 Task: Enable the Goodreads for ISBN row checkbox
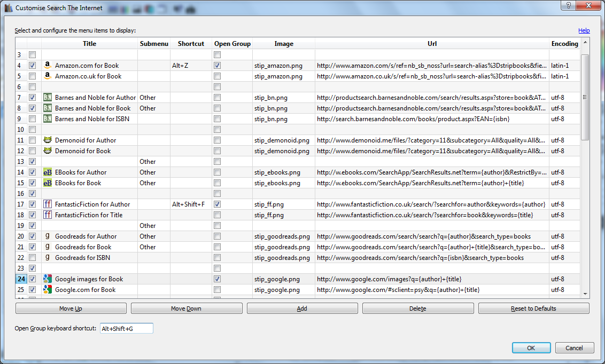(33, 258)
